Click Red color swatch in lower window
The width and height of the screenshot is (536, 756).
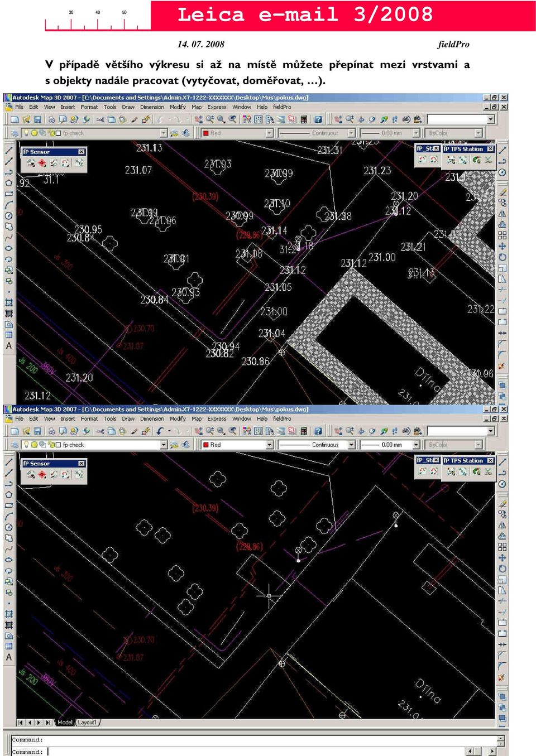tap(205, 445)
